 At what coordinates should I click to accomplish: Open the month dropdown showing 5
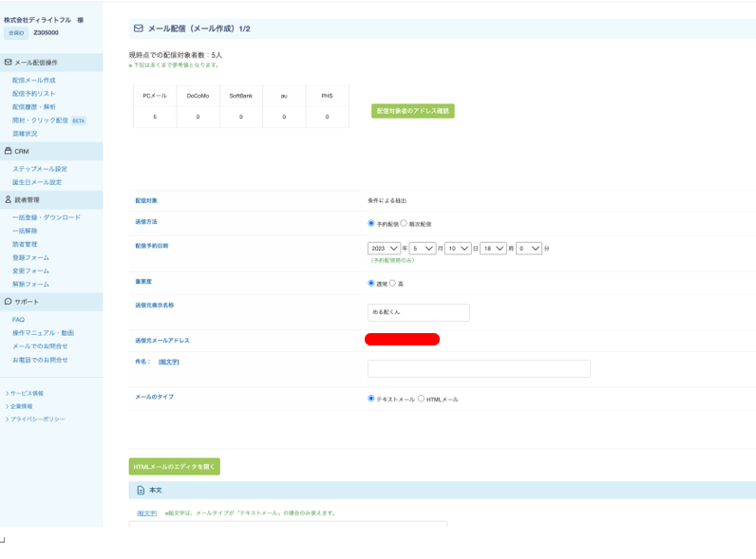click(424, 249)
